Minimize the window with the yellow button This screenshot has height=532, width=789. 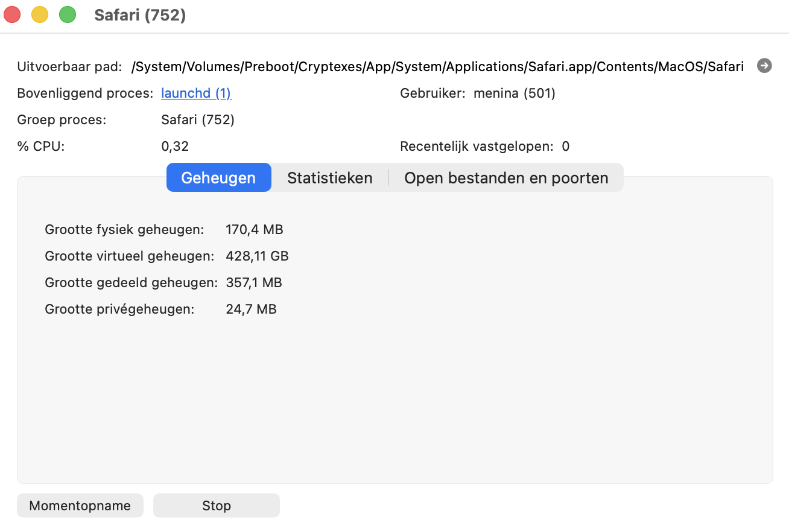coord(40,14)
